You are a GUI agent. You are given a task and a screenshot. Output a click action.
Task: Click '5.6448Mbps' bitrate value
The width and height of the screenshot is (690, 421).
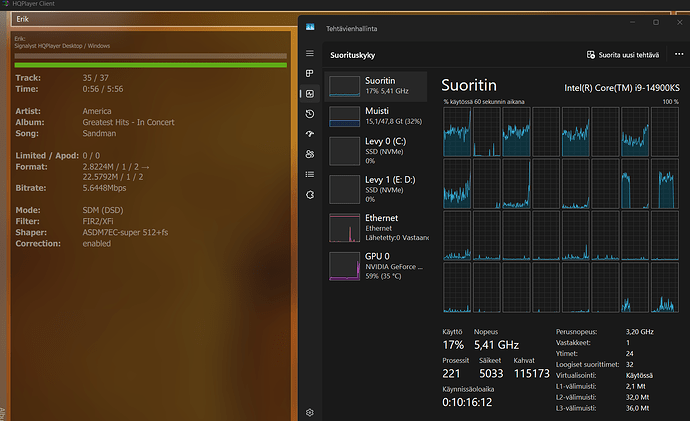coord(104,188)
